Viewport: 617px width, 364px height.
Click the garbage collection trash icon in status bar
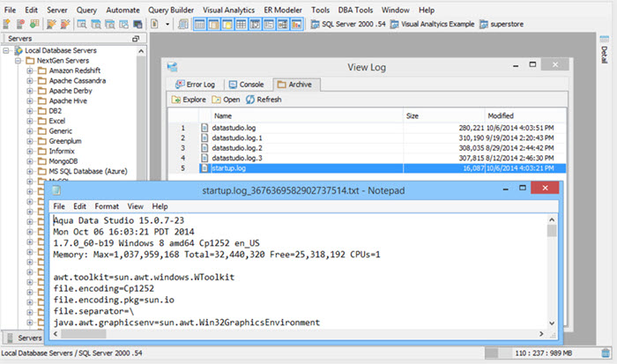(606, 353)
